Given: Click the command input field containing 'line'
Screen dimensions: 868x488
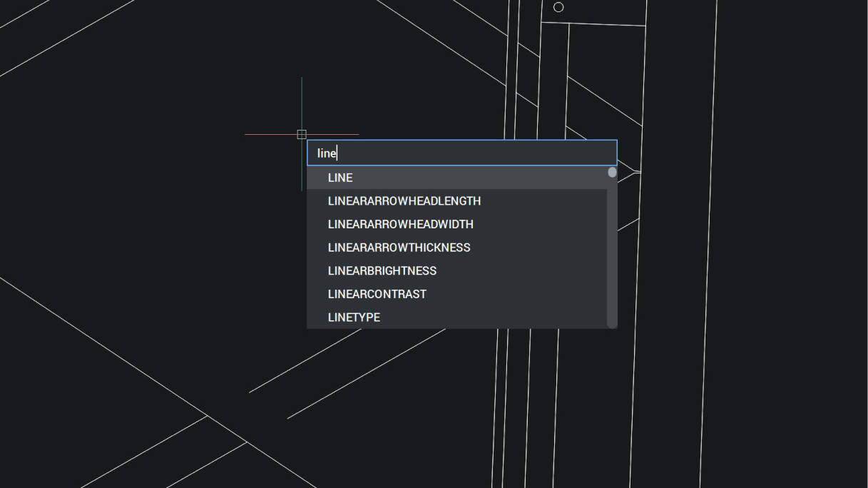Looking at the screenshot, I should click(x=462, y=153).
